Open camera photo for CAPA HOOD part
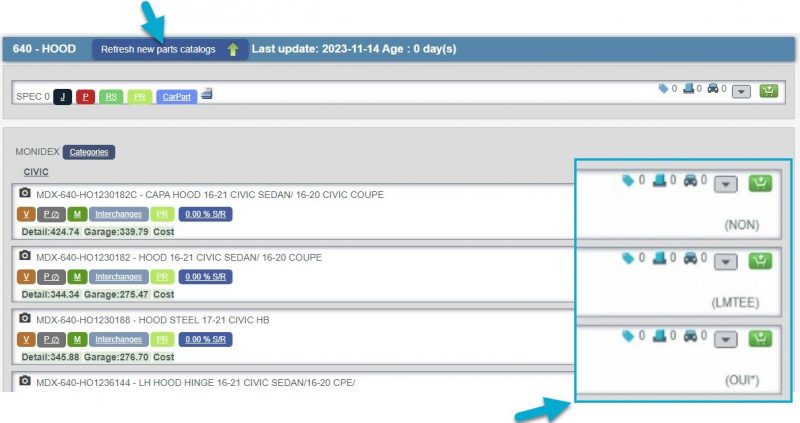Viewport: 800px width, 423px height. click(x=26, y=193)
